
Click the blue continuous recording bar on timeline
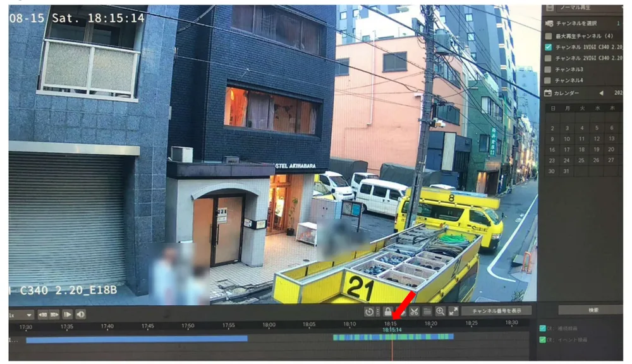point(137,339)
